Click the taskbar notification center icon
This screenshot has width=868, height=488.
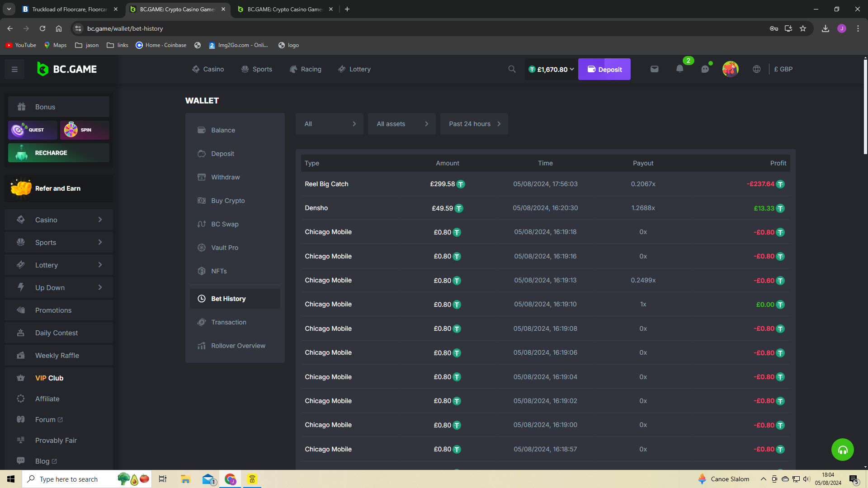pos(854,479)
